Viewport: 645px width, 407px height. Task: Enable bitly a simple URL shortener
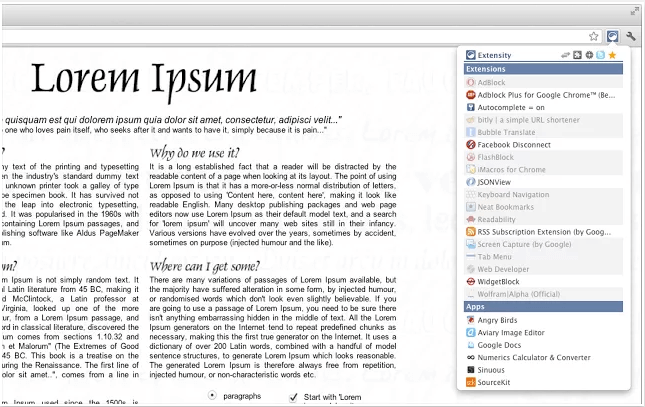(x=543, y=120)
